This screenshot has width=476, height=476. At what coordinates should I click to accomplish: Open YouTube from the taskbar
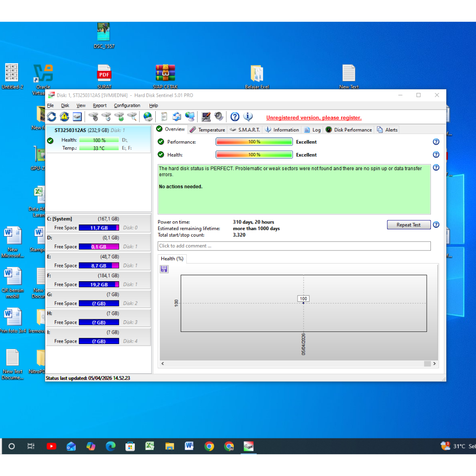coord(51,446)
